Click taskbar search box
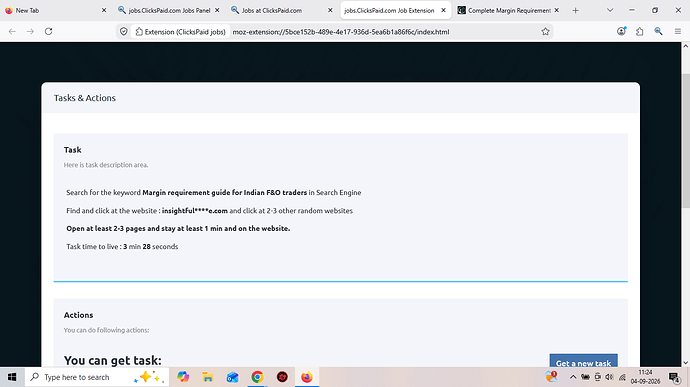690x387 pixels. click(x=97, y=377)
